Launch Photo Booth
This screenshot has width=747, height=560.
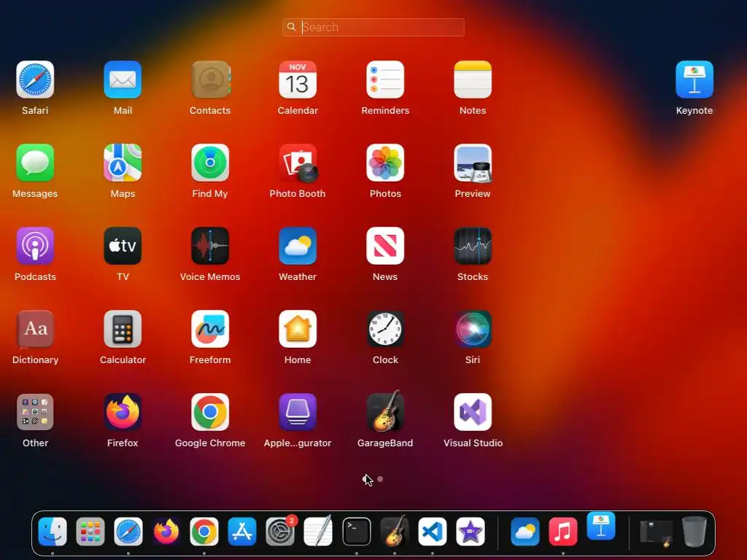coord(298,163)
